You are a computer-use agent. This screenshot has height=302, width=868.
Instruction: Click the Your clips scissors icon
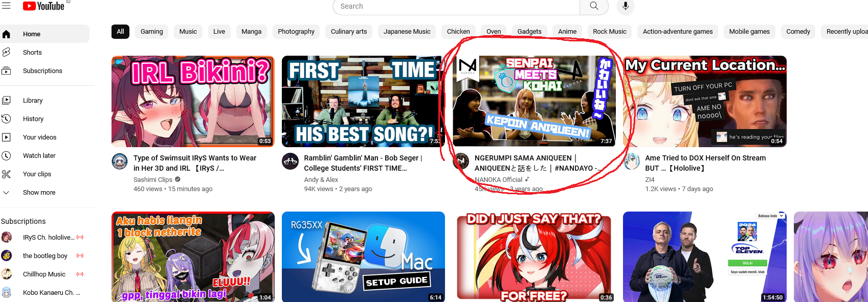tap(6, 174)
